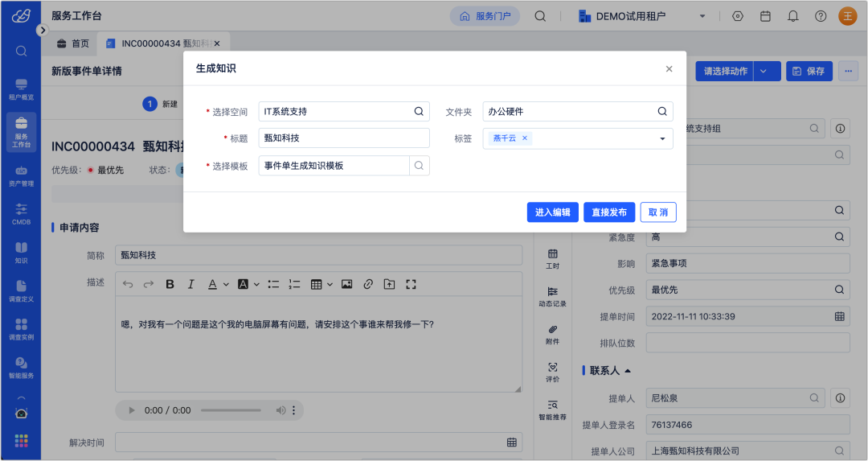Redo in the description editor
This screenshot has height=461, width=868.
click(x=149, y=284)
